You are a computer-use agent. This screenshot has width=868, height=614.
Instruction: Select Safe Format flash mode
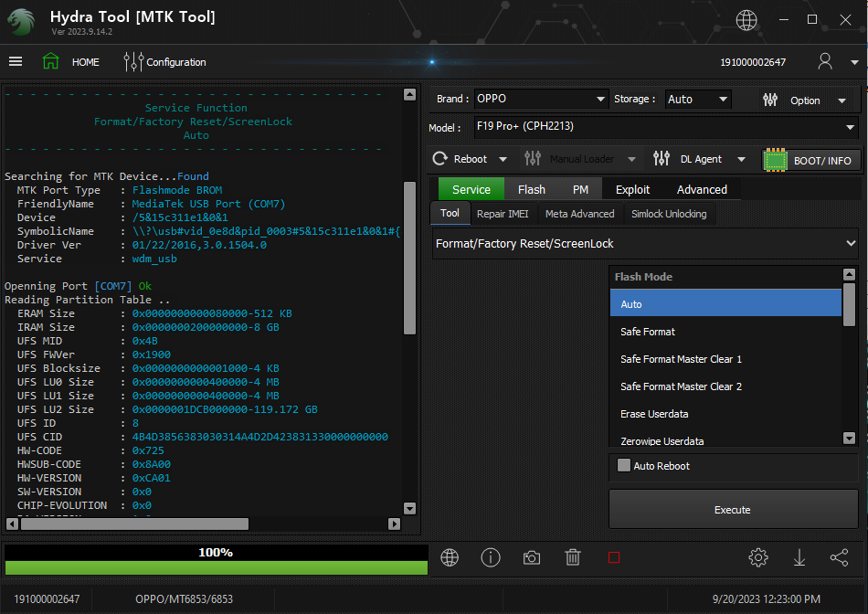point(725,332)
